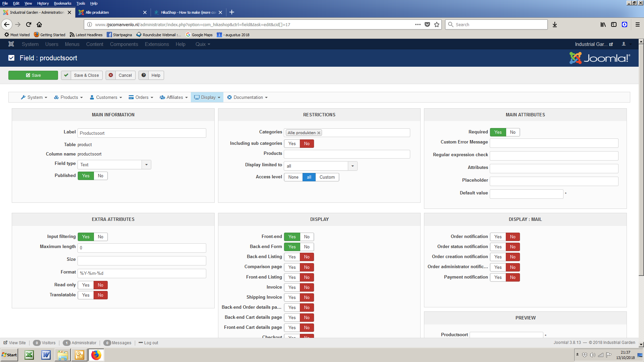Bookmark this page with the star icon
The height and width of the screenshot is (362, 644).
(437, 24)
